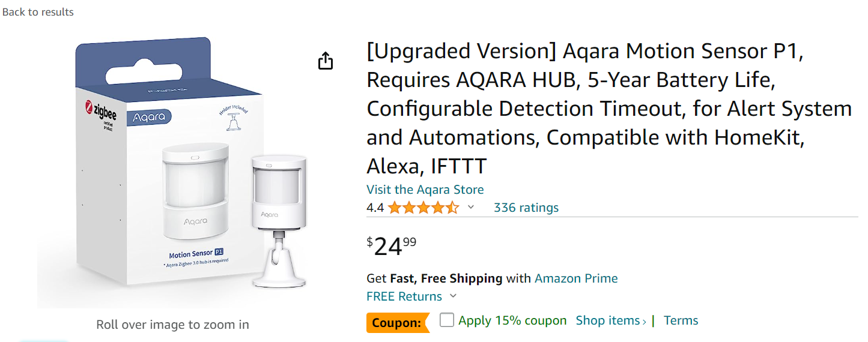Click the Apply 15% coupon label
This screenshot has width=868, height=342.
tap(512, 320)
